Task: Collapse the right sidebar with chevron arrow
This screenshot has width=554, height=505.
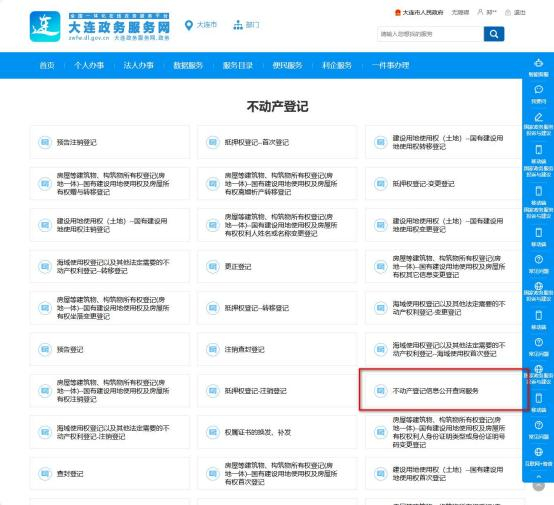Action: coord(538,477)
